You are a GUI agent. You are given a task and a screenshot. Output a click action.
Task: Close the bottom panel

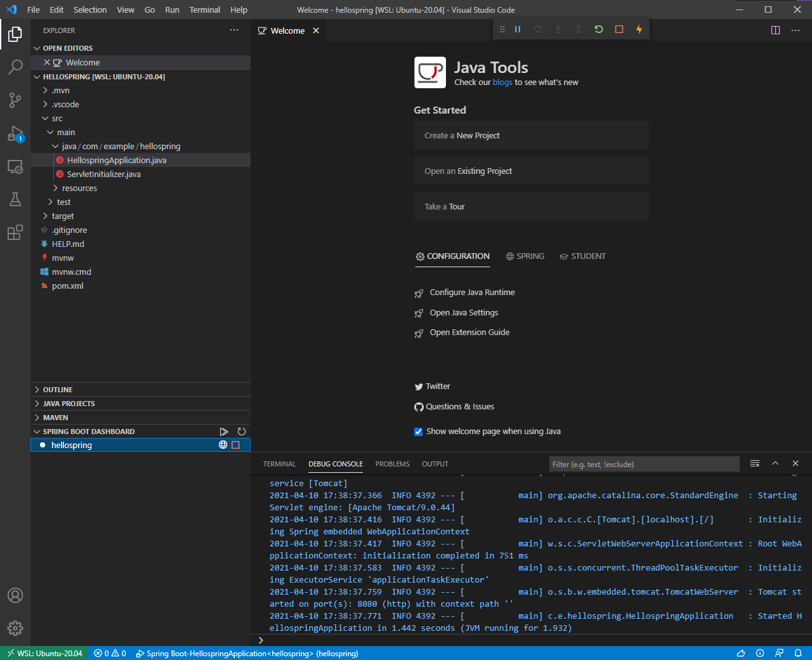point(796,464)
